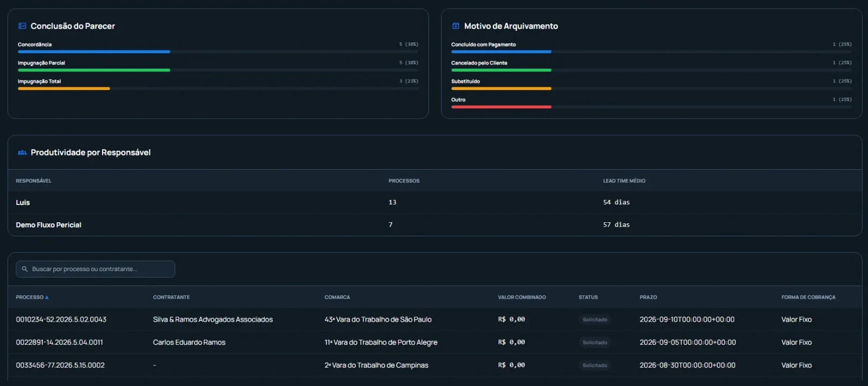This screenshot has width=868, height=386.
Task: Click prazo 2026-09-05T00:00:00+00:00
Action: tap(688, 342)
